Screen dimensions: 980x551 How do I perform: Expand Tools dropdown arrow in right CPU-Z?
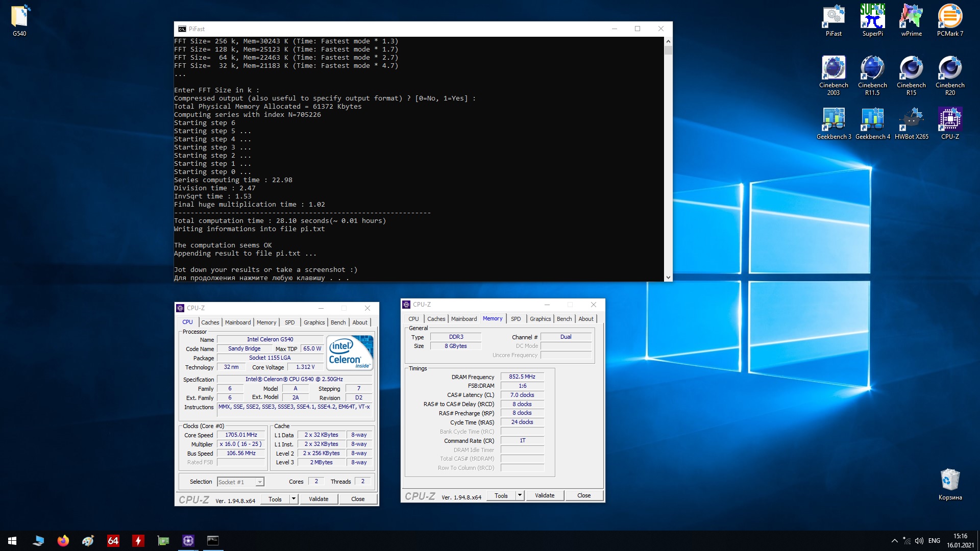tap(520, 495)
